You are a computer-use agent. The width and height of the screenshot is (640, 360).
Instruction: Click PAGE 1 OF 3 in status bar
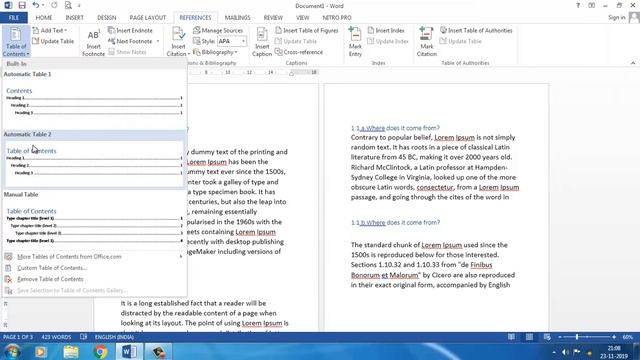pyautogui.click(x=18, y=337)
